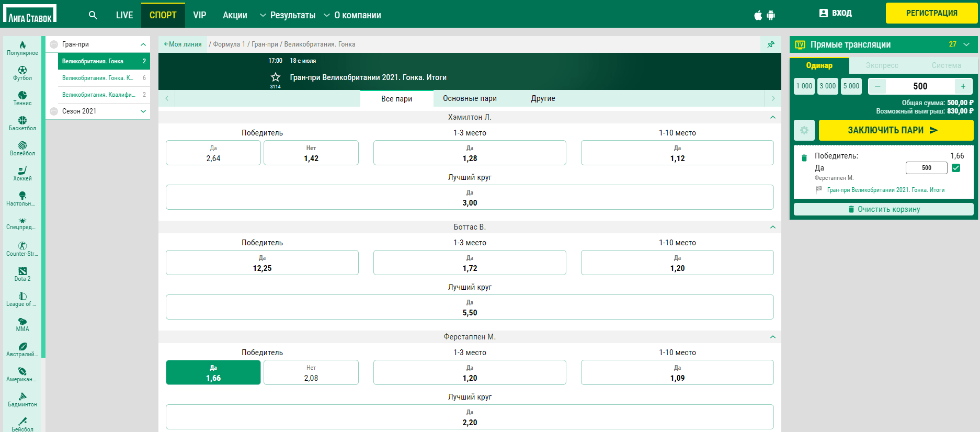
Task: Open the Результаты dropdown menu
Action: click(x=288, y=15)
